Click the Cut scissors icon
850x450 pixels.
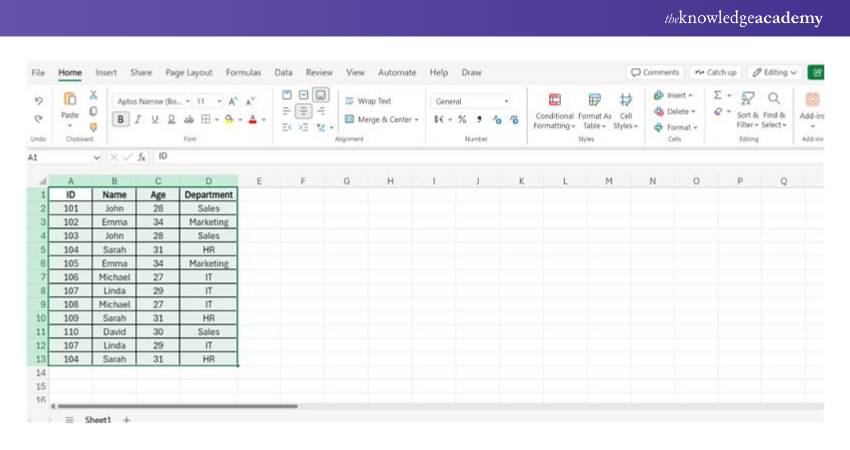tap(93, 95)
